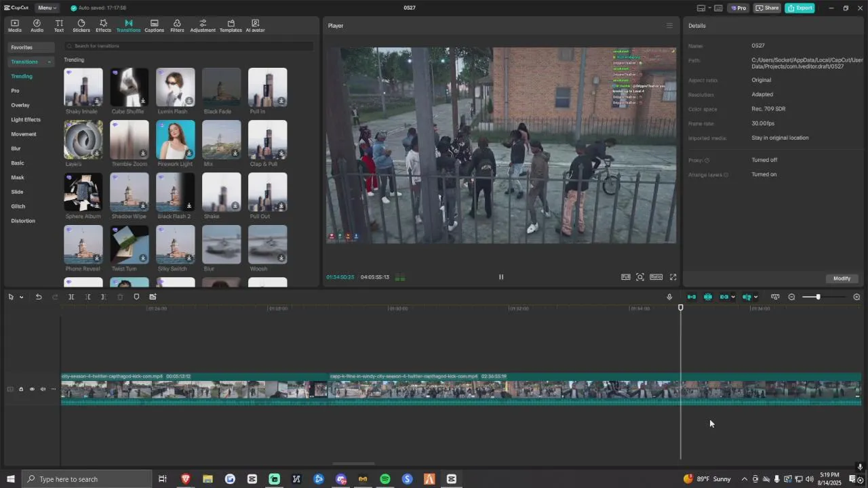
Task: Open the Adjustment panel
Action: (203, 26)
